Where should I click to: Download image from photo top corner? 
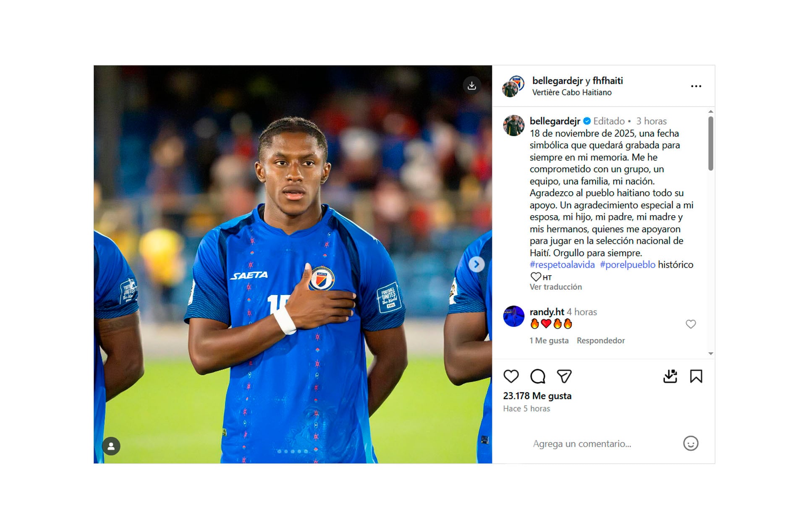(472, 86)
